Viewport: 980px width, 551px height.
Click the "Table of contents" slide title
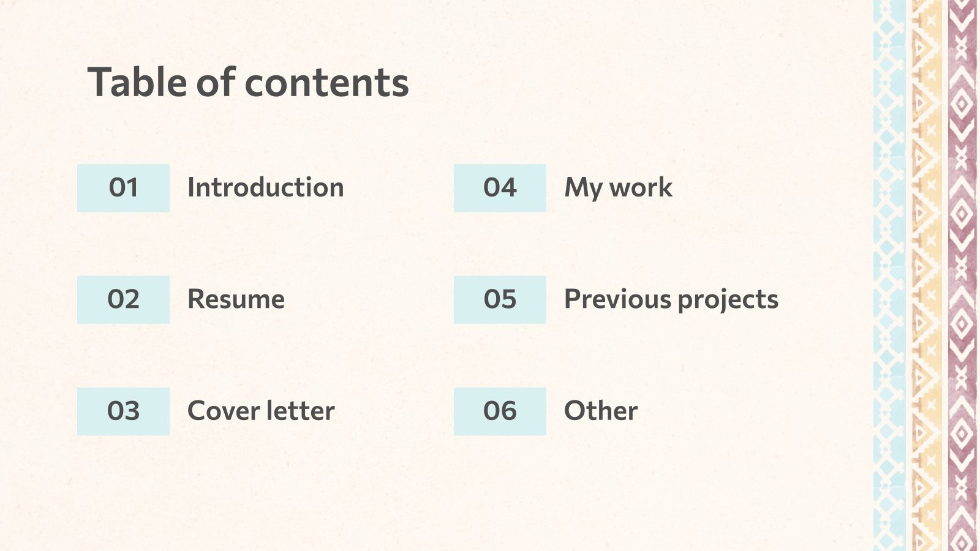point(248,82)
